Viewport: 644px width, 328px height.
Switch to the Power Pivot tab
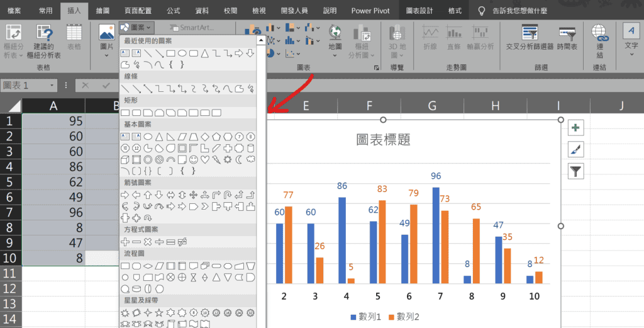click(x=370, y=11)
